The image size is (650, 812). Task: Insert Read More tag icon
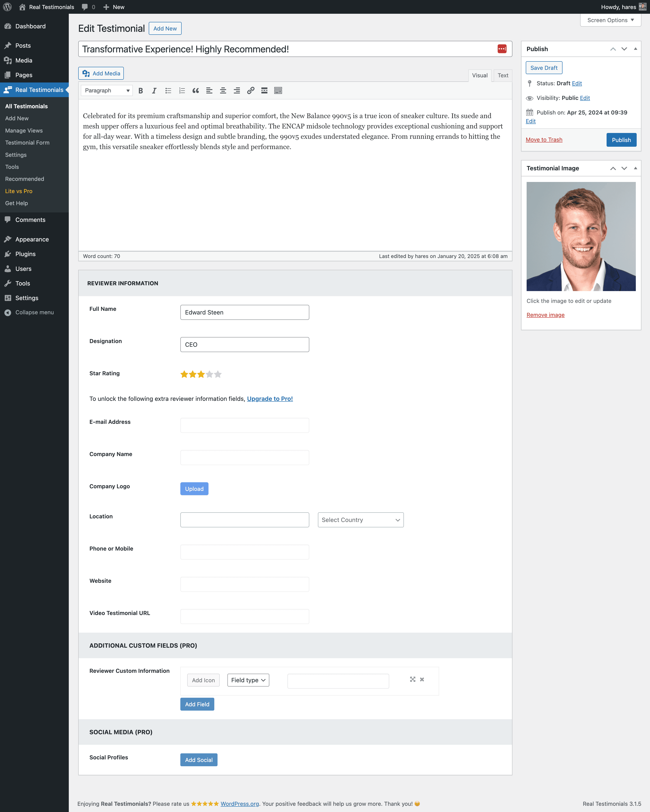point(264,90)
